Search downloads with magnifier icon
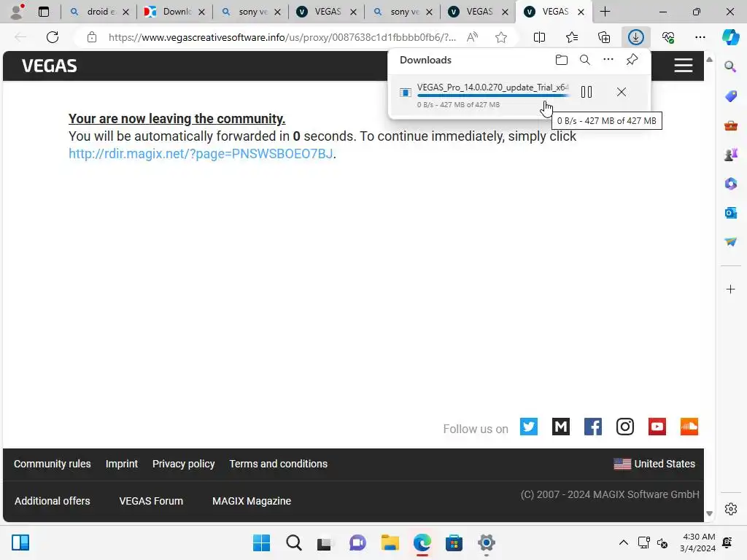 [x=585, y=60]
